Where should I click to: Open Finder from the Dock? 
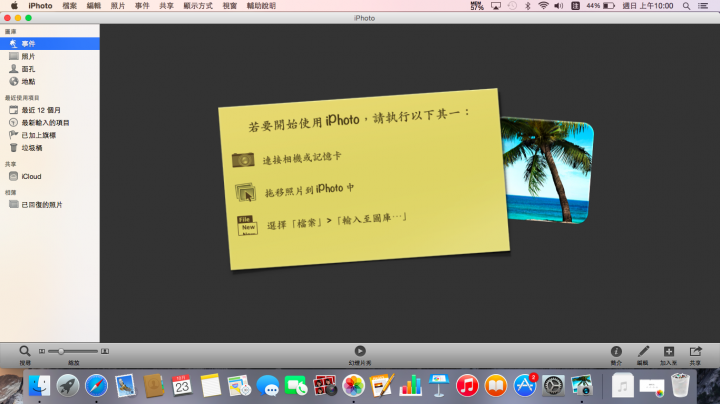click(x=39, y=385)
